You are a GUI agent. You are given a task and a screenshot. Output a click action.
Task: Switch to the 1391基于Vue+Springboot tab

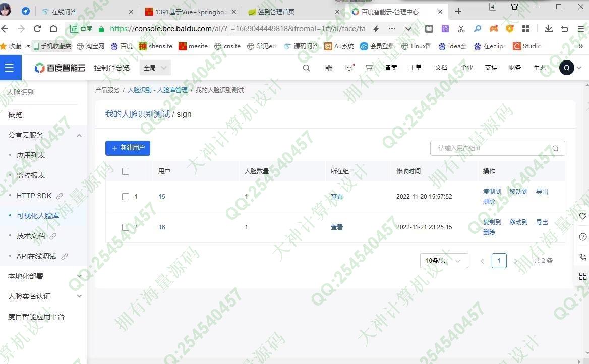(191, 12)
